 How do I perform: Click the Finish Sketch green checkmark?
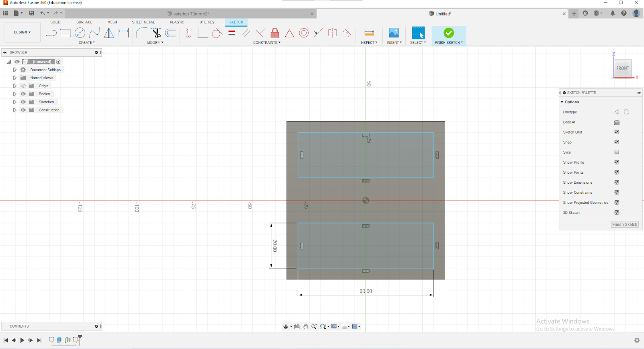449,33
